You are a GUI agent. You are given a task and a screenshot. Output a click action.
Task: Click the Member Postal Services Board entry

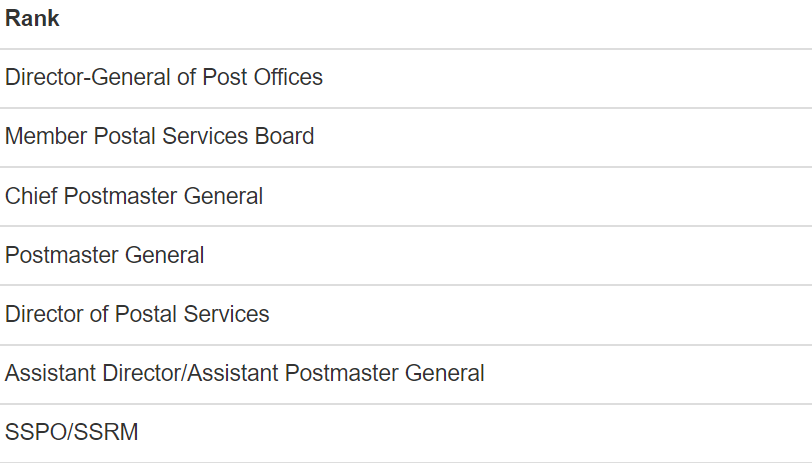click(160, 136)
